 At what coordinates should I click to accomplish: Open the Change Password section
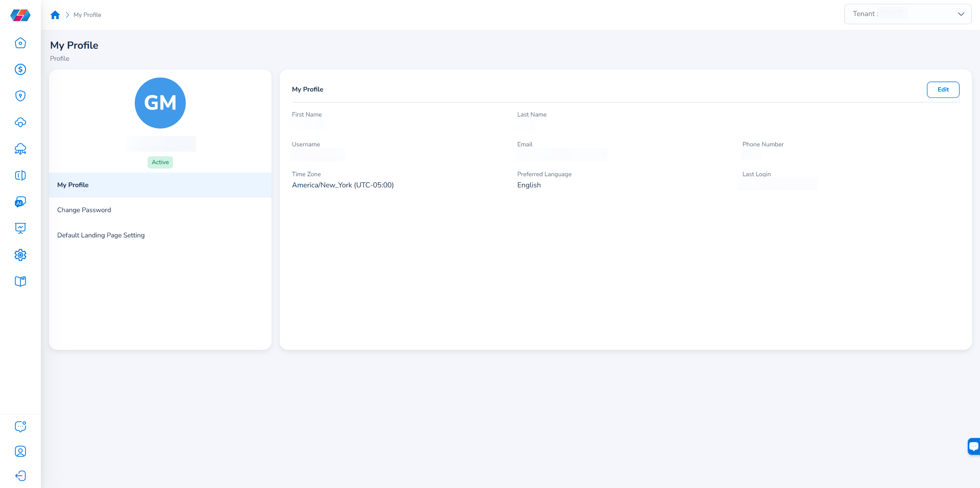coord(84,210)
